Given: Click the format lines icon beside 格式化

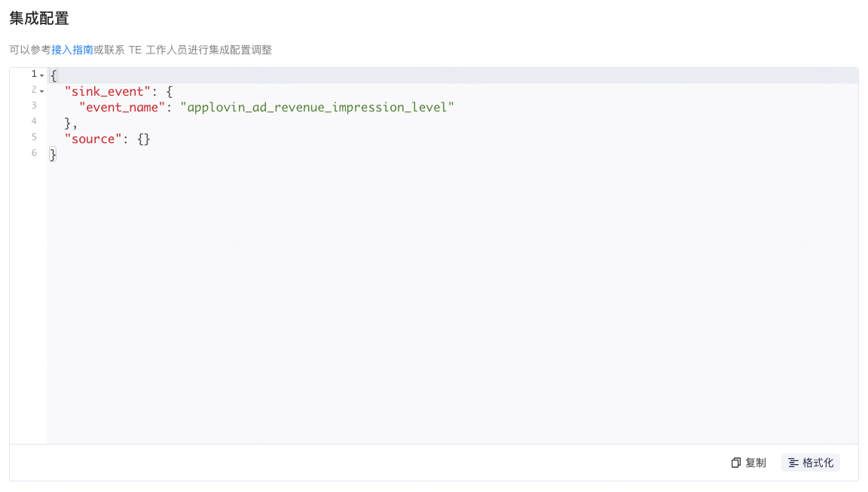Looking at the screenshot, I should tap(793, 462).
